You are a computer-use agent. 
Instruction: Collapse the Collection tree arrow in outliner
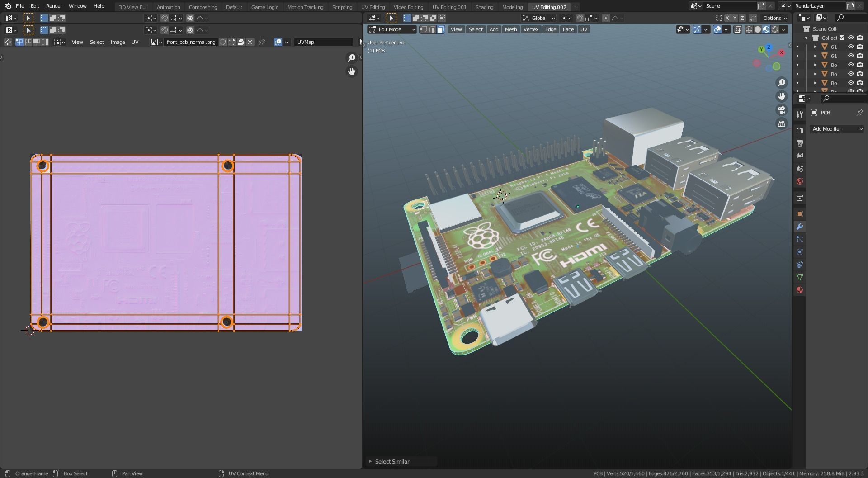point(806,38)
